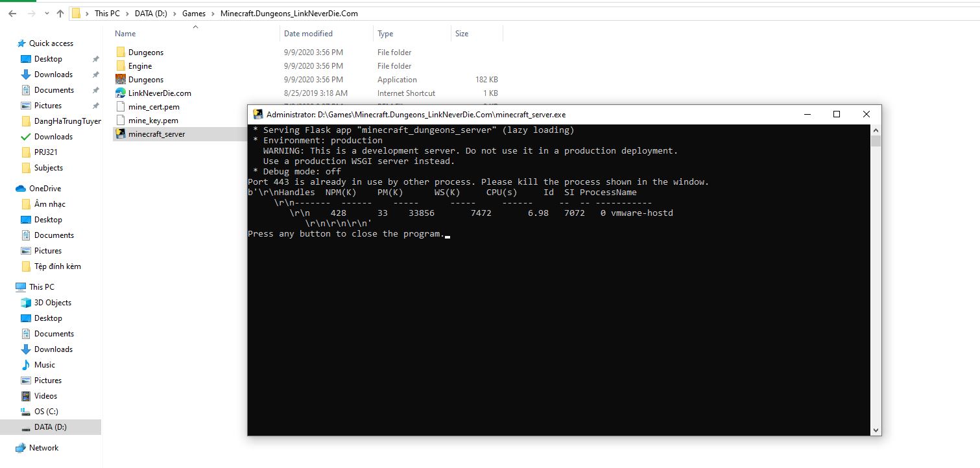Select the mine_cert.pem file icon

tap(121, 107)
